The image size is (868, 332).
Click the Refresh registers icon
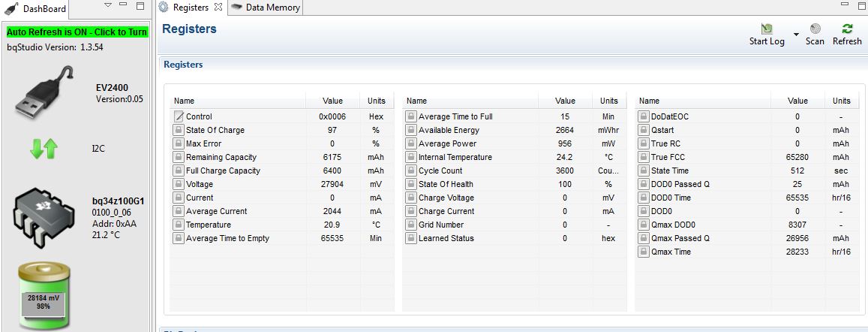coord(847,29)
